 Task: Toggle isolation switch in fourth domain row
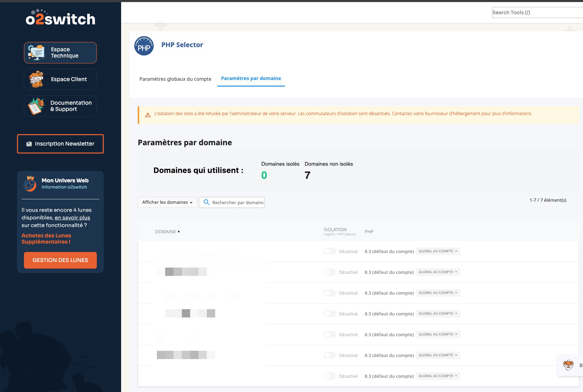coord(330,314)
